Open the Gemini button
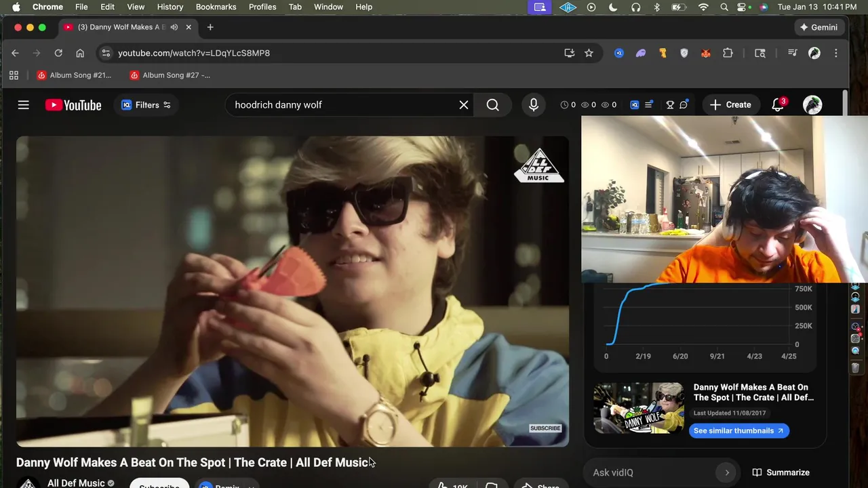 pyautogui.click(x=818, y=27)
